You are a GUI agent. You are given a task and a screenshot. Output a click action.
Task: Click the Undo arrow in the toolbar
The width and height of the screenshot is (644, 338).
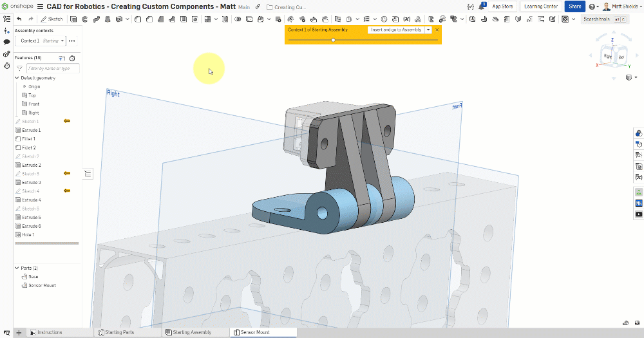point(19,19)
